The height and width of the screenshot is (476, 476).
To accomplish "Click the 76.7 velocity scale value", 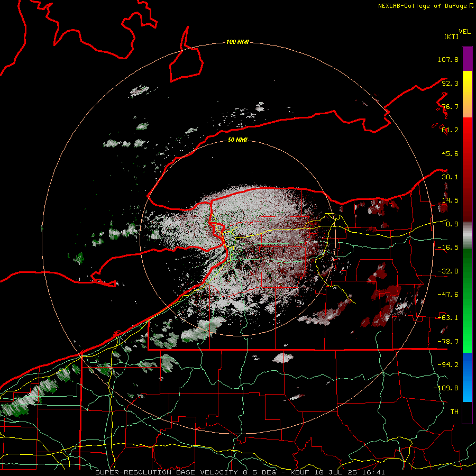I will (450, 106).
